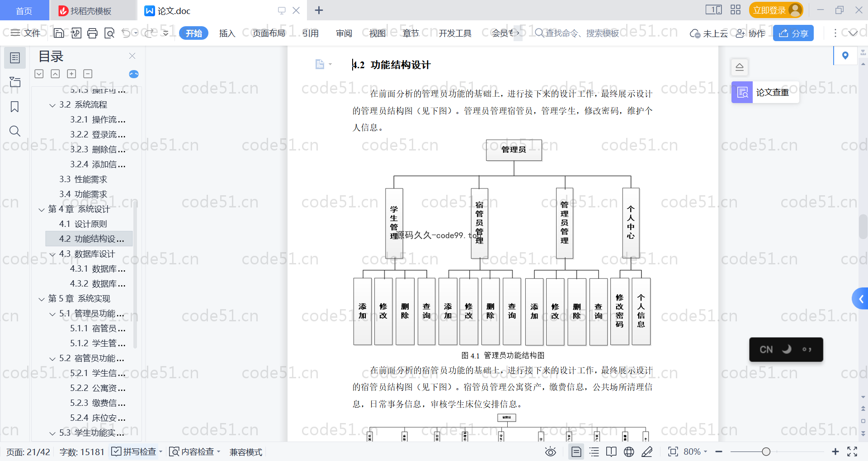
Task: Click the blue assistant icon in outline panel
Action: tap(134, 74)
